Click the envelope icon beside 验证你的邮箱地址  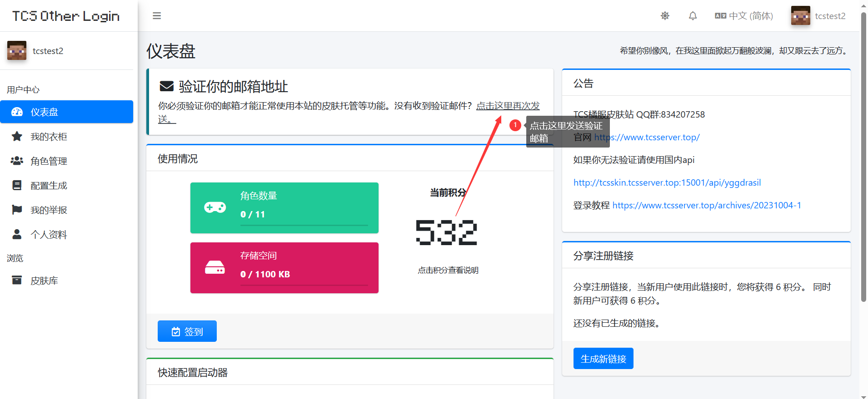[167, 86]
